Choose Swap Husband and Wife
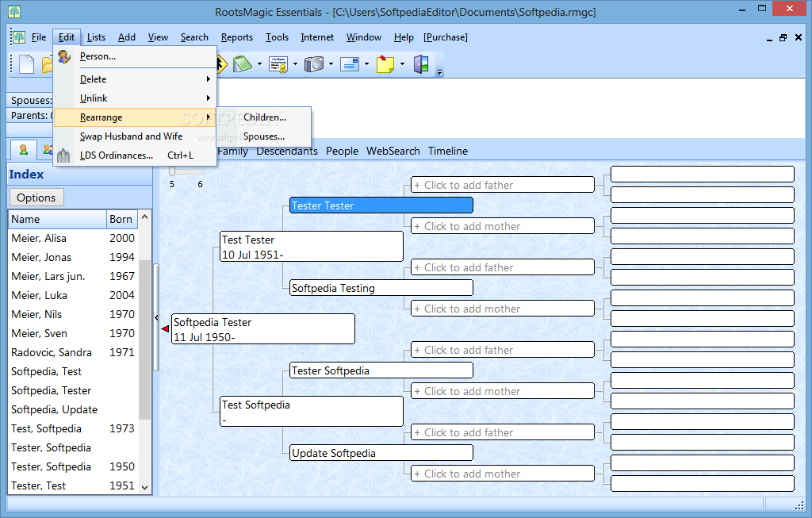Viewport: 812px width, 518px height. click(x=135, y=136)
